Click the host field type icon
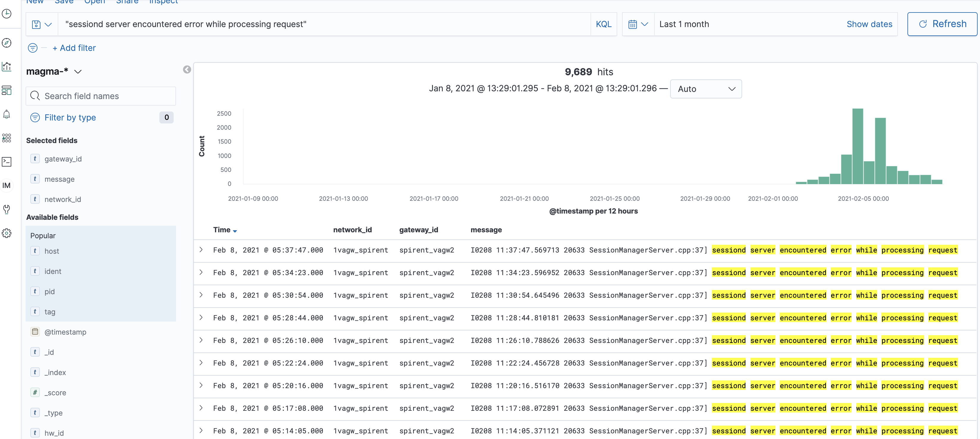The width and height of the screenshot is (980, 439). pos(35,251)
